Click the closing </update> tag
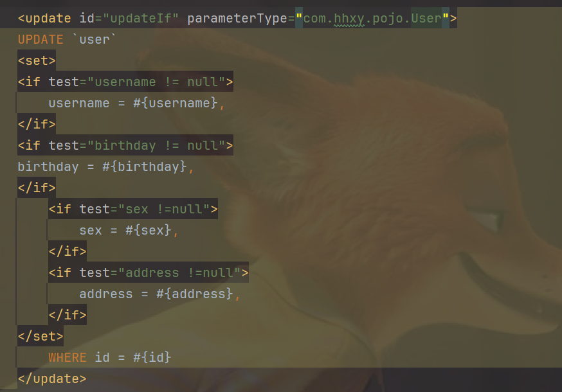Viewport: 562px width, 392px height. click(x=52, y=379)
